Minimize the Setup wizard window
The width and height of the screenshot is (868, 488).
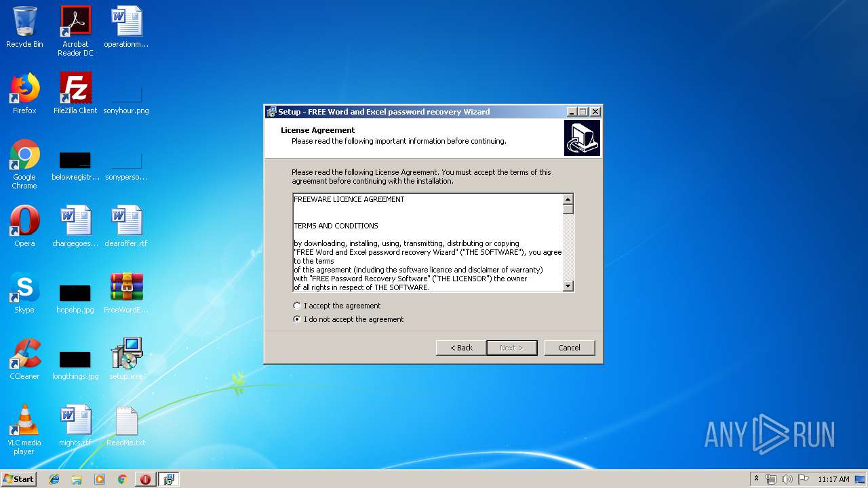click(572, 112)
